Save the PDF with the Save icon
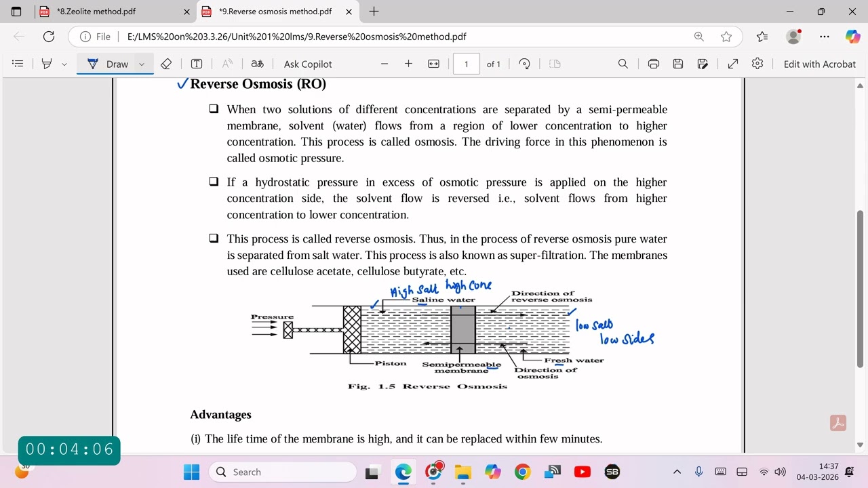Screen dimensions: 868x488 (678, 64)
